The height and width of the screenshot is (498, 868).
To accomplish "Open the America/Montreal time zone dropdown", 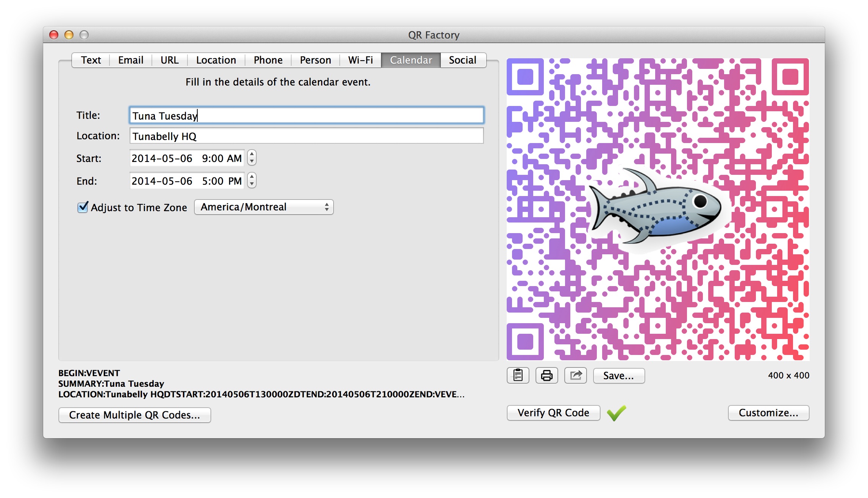I will point(264,207).
